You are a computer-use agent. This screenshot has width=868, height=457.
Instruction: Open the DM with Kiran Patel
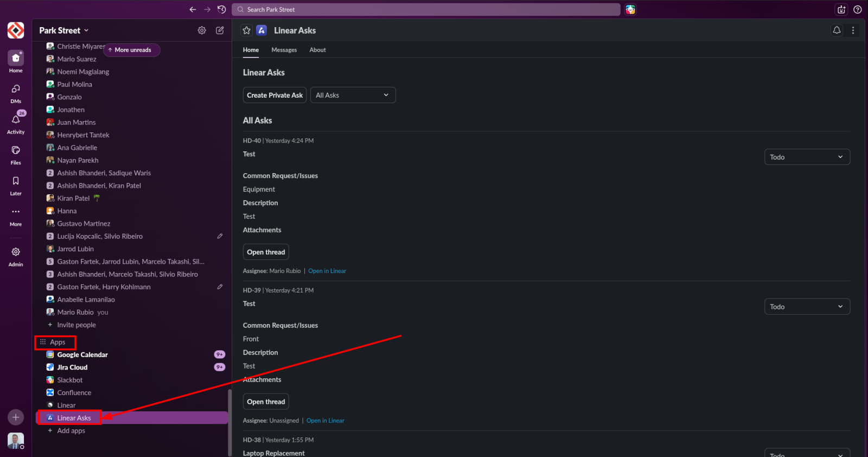[131, 198]
